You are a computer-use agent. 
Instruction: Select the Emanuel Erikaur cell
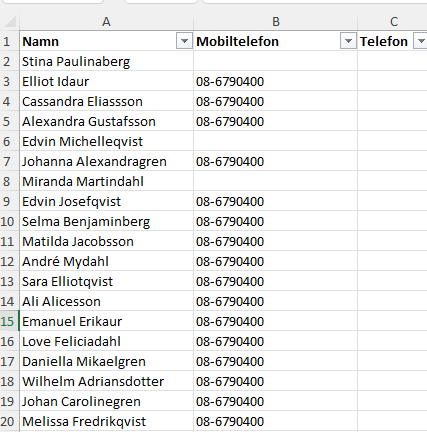[106, 321]
